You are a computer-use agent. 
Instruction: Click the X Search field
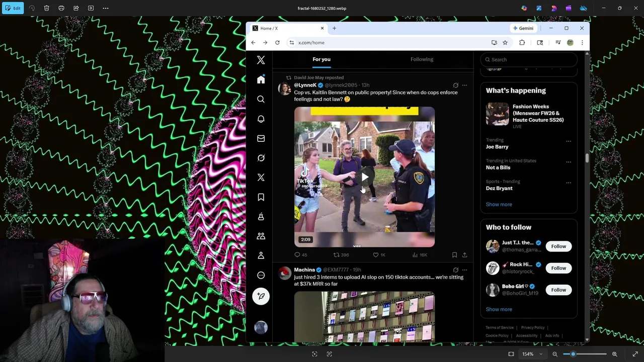point(528,60)
